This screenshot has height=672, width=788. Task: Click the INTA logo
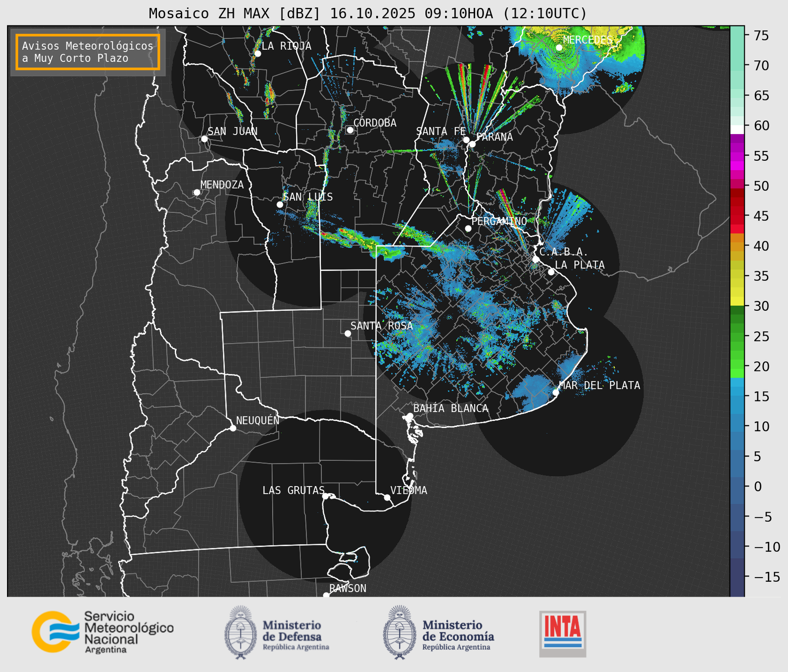tap(563, 634)
